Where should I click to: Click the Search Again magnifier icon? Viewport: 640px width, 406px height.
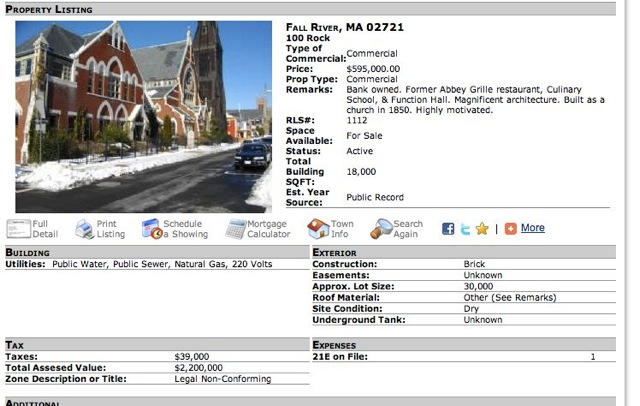coord(381,229)
